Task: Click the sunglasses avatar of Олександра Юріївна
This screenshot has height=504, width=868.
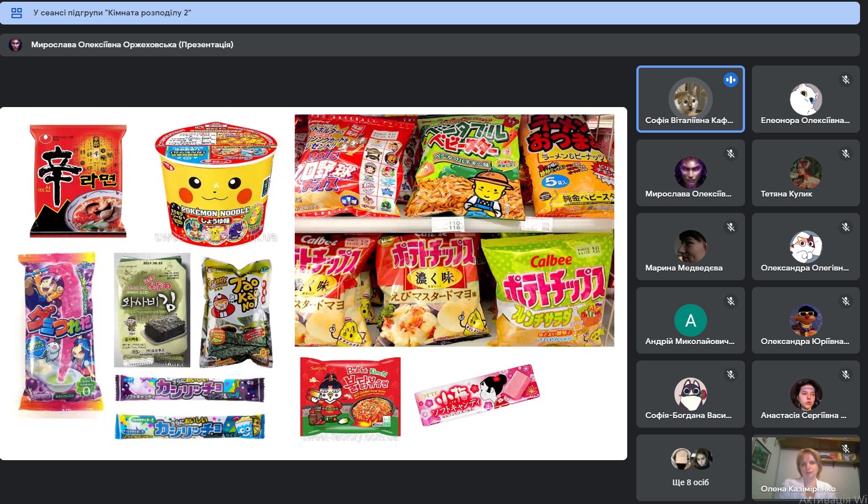Action: (806, 320)
